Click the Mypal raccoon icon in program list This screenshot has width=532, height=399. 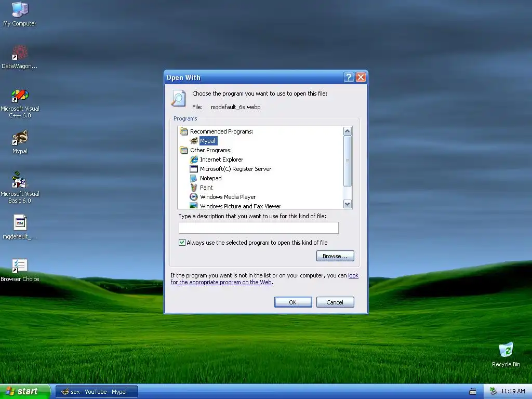[194, 141]
